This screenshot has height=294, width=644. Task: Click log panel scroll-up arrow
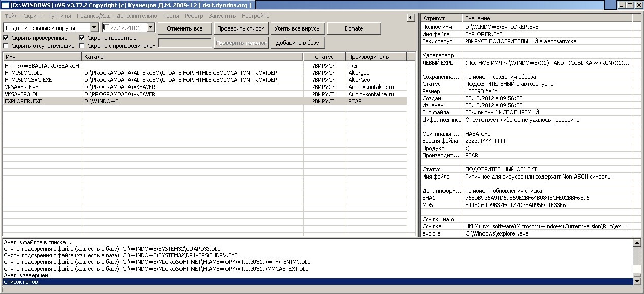point(637,243)
